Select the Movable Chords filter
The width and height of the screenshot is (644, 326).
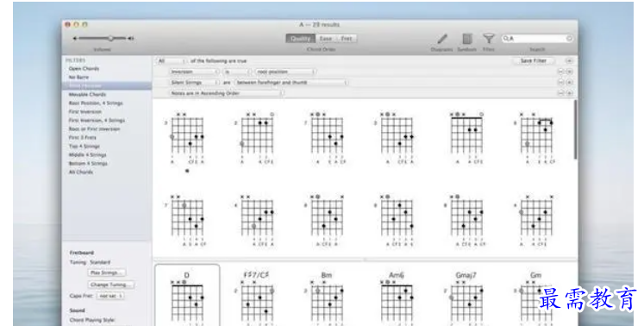[x=87, y=95]
